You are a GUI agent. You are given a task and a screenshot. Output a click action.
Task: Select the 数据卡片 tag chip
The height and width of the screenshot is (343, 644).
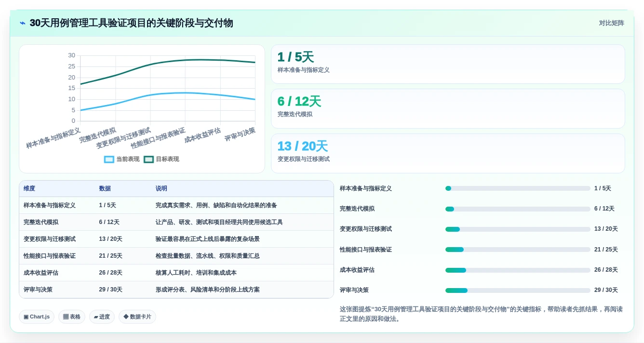click(137, 317)
